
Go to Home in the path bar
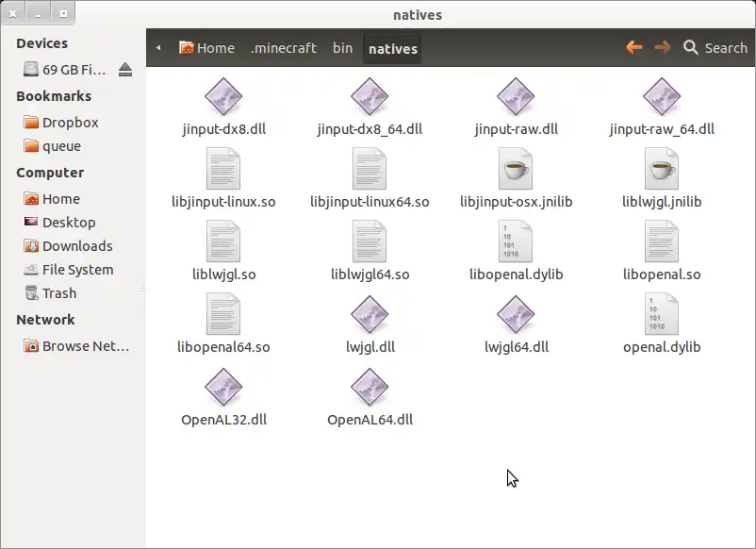click(206, 48)
